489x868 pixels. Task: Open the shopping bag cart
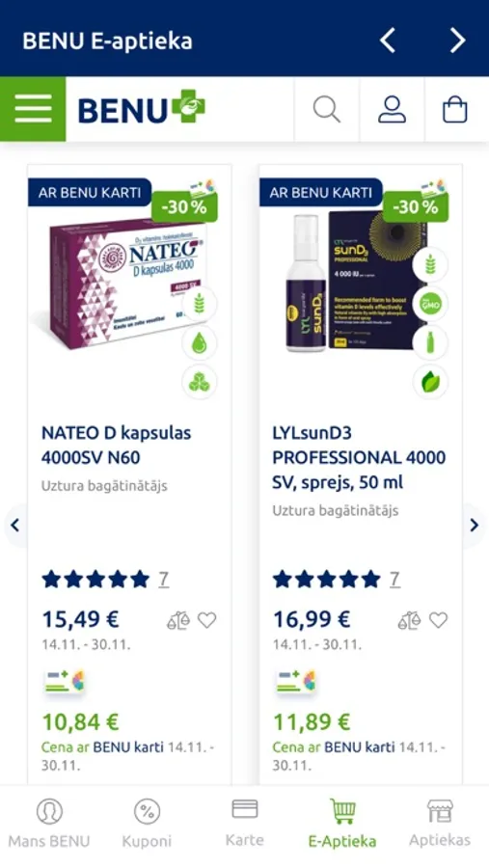[x=455, y=109]
